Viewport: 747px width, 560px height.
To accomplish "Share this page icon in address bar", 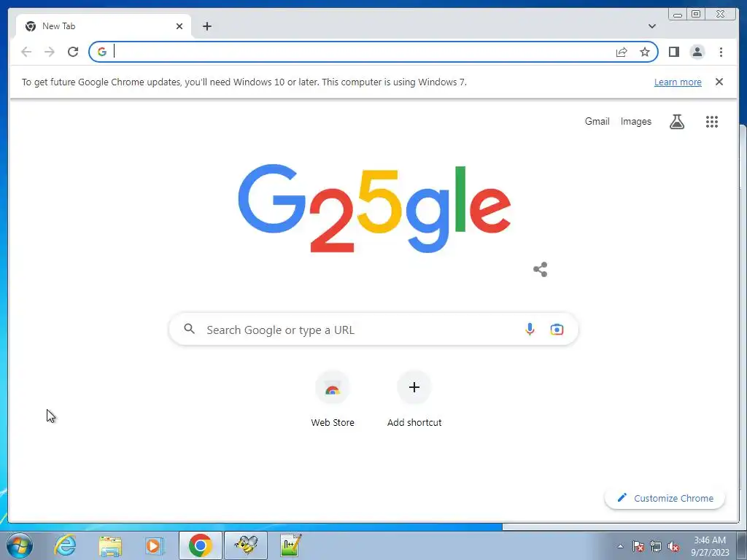I will click(622, 52).
